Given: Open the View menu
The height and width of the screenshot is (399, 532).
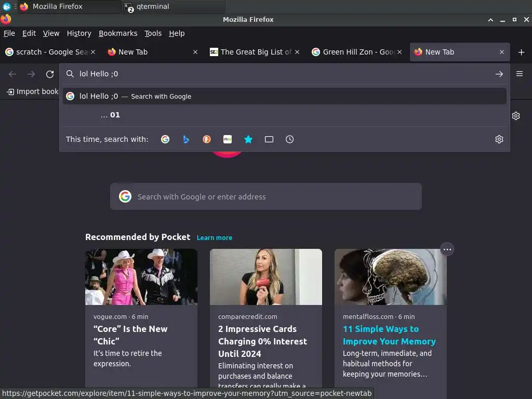Looking at the screenshot, I should [51, 33].
